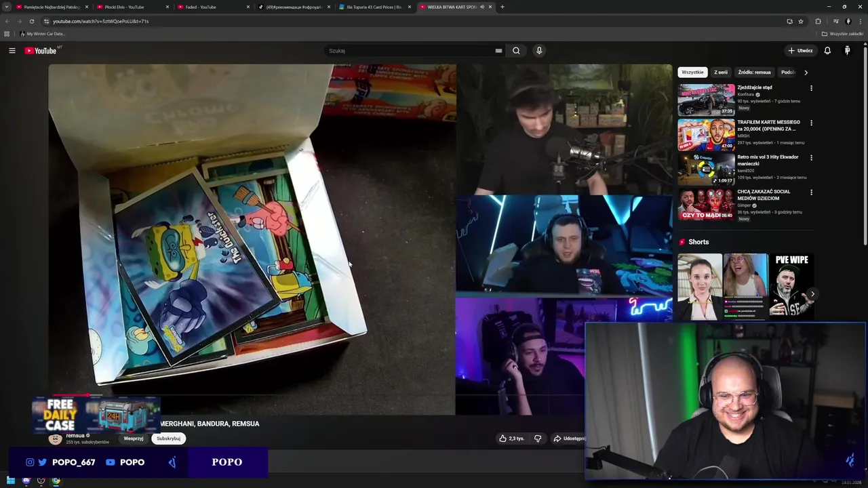Open Discord from the taskbar
Screen dimensions: 868x488
(26, 481)
